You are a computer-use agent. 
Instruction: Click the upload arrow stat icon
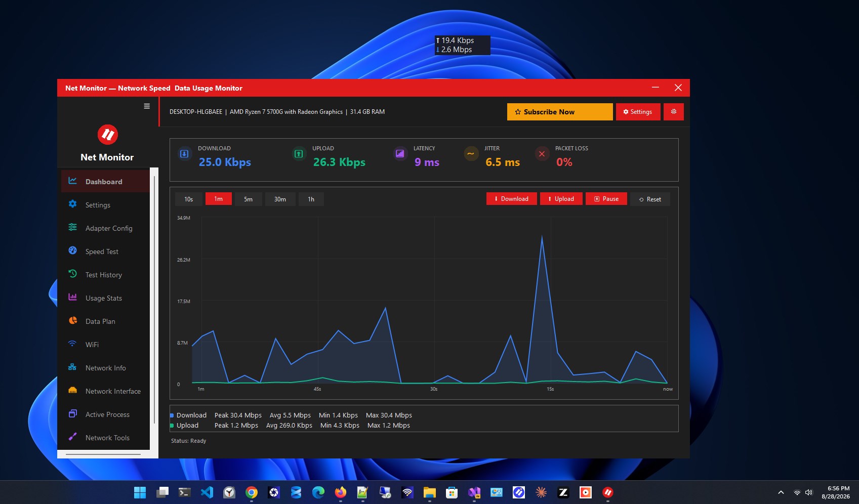(x=299, y=154)
